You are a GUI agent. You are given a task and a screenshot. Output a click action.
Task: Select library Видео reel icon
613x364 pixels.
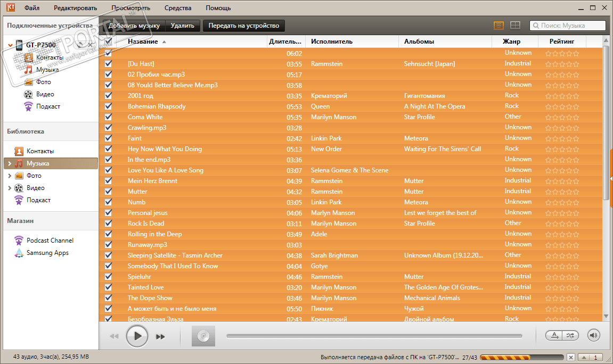point(19,188)
